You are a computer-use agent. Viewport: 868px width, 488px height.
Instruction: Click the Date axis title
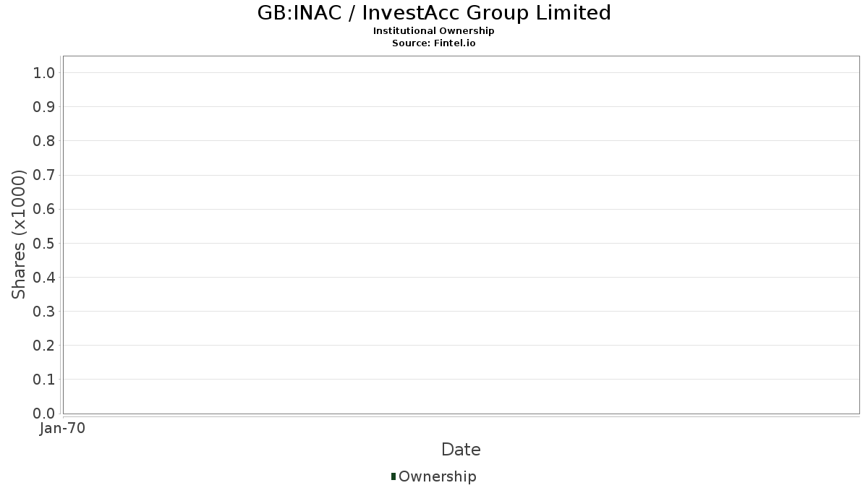click(461, 450)
